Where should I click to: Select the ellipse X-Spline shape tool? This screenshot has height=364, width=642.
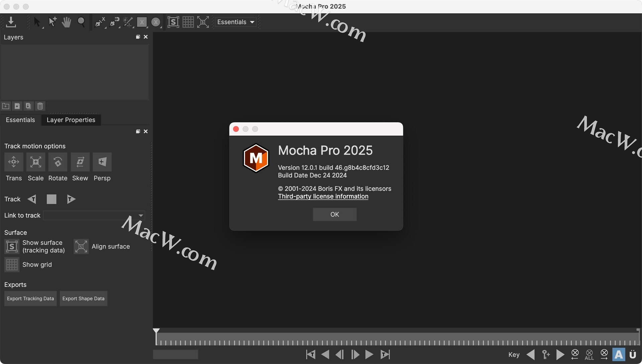coord(156,22)
